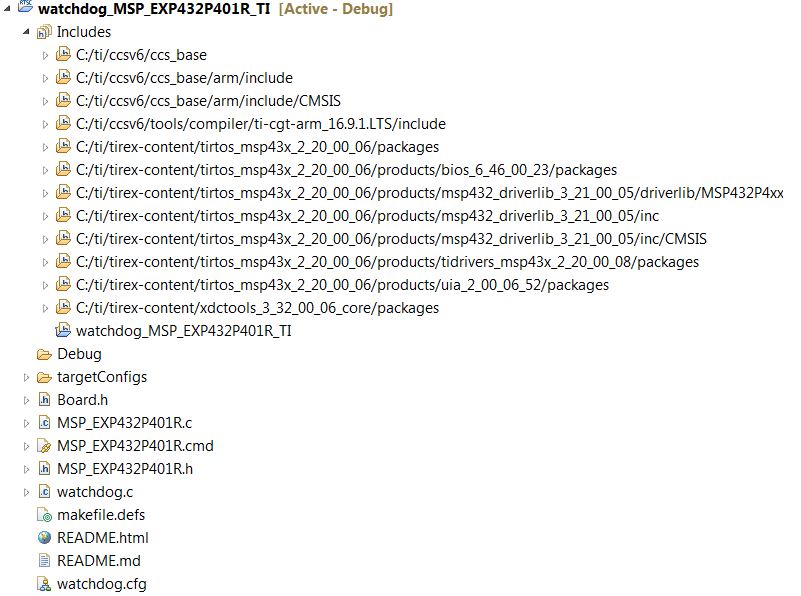The height and width of the screenshot is (596, 801).
Task: Click the project include icon under Includes
Action: point(63,330)
